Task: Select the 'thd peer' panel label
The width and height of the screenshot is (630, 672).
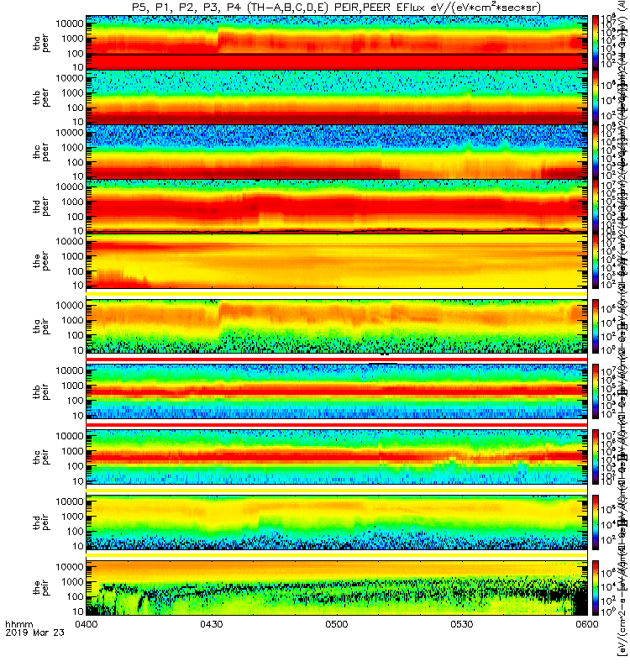Action: 41,207
